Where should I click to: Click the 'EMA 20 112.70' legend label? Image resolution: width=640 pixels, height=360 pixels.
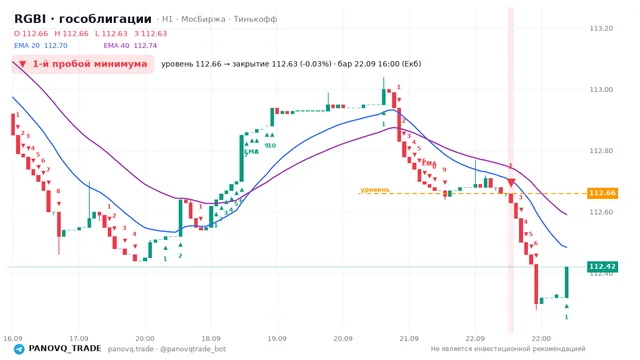pos(41,45)
